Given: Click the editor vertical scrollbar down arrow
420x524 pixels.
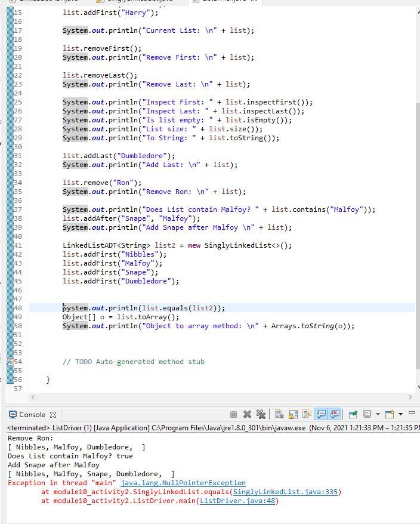Looking at the screenshot, I should pos(418,387).
